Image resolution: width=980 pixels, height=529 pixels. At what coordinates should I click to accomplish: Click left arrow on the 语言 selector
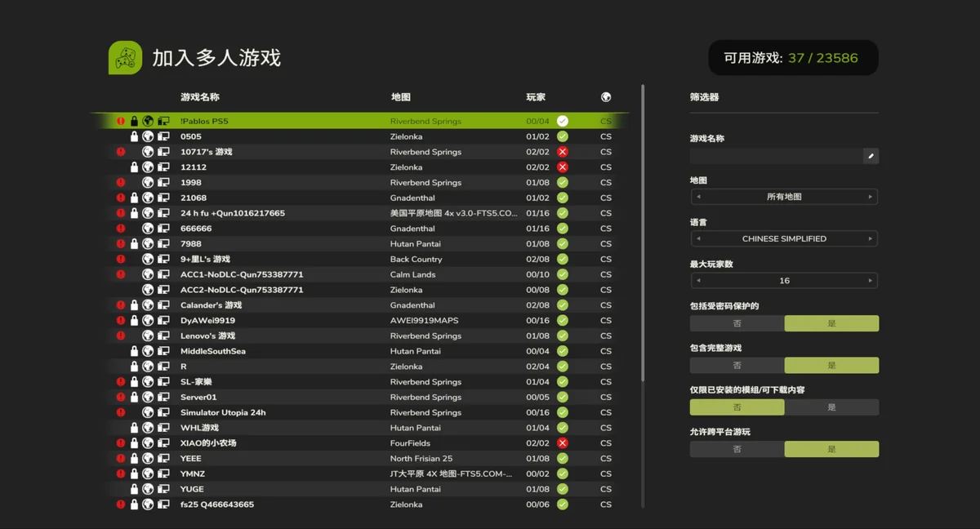pos(698,239)
